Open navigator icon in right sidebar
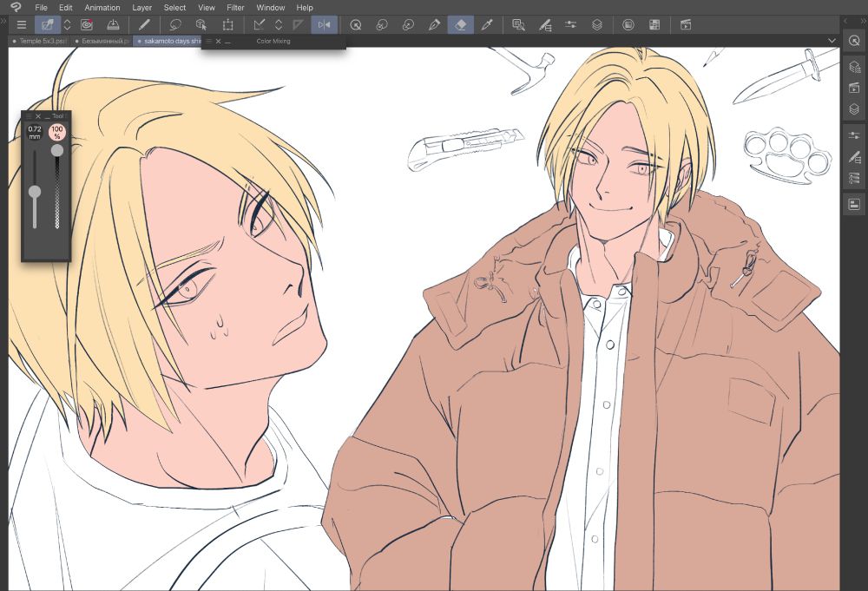This screenshot has height=591, width=868. (x=854, y=41)
